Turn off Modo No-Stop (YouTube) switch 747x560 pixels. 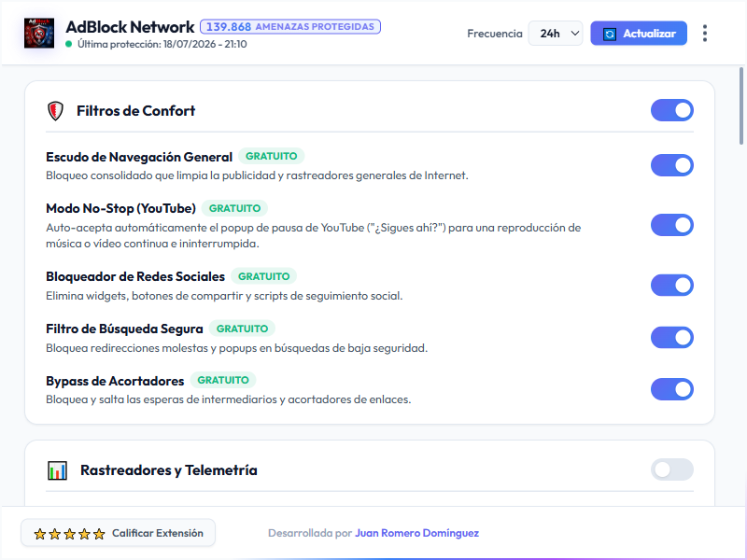click(671, 225)
